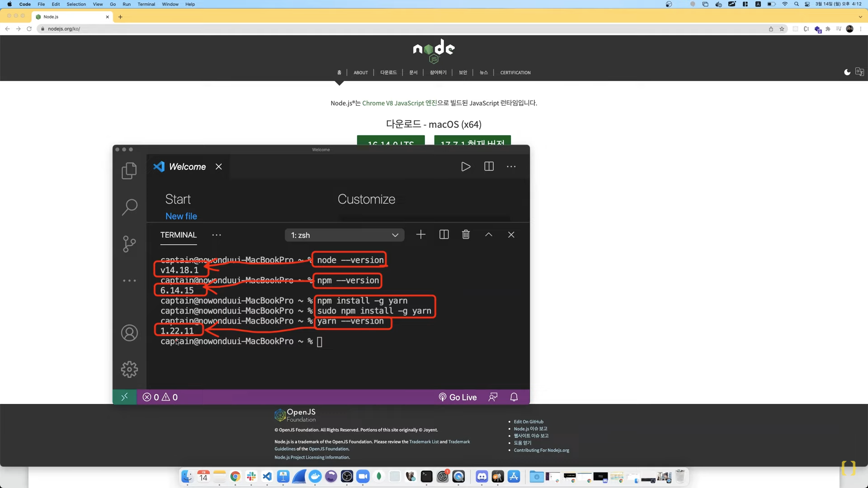
Task: Click the Node.js logo in the header
Action: [x=434, y=51]
